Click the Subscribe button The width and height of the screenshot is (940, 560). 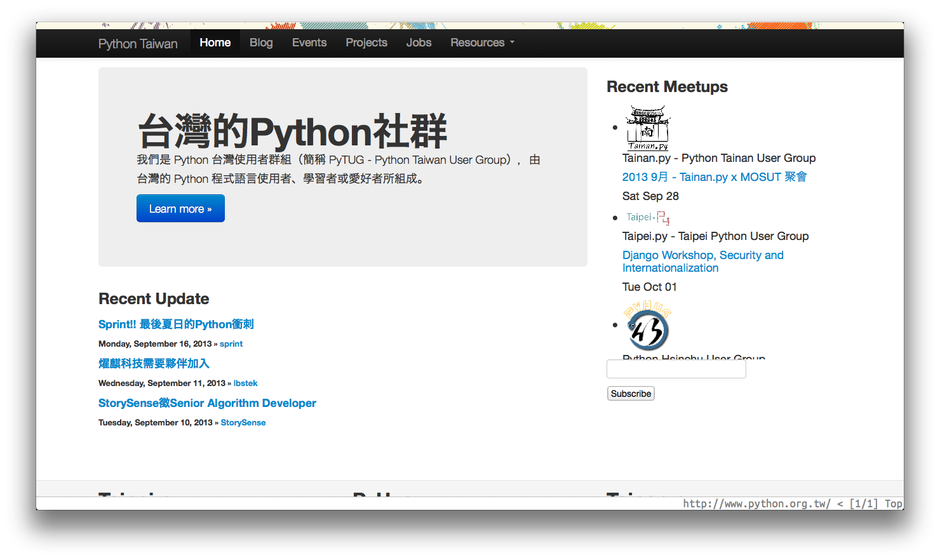pos(631,394)
